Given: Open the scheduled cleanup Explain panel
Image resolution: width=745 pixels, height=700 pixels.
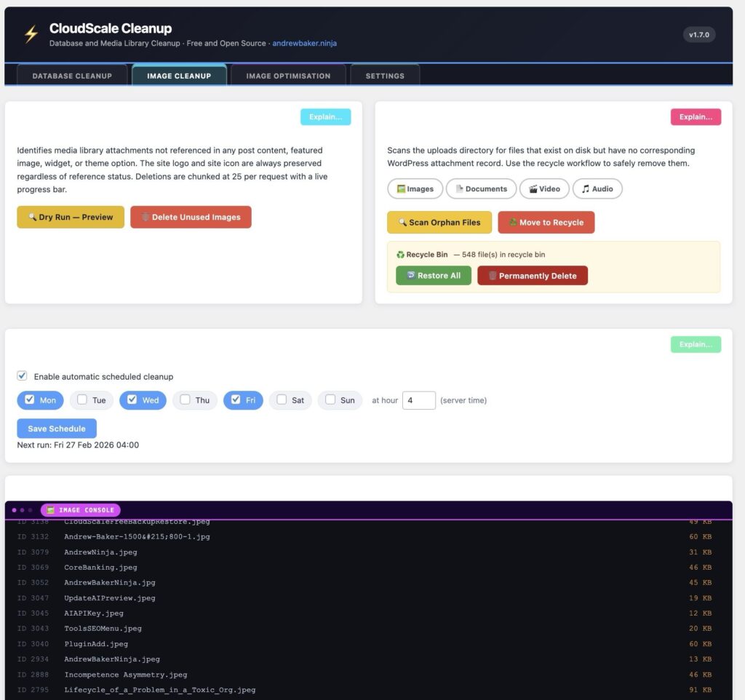Looking at the screenshot, I should coord(696,344).
